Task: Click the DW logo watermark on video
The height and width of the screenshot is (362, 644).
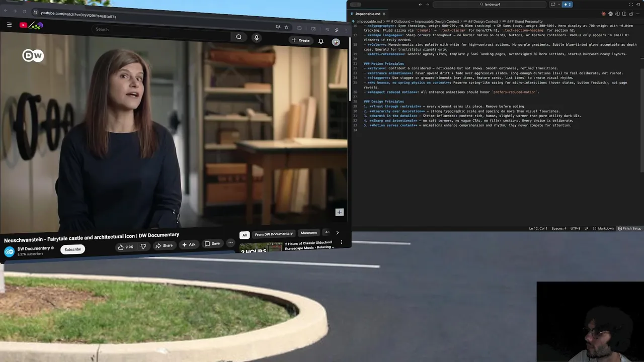Action: pyautogui.click(x=33, y=55)
